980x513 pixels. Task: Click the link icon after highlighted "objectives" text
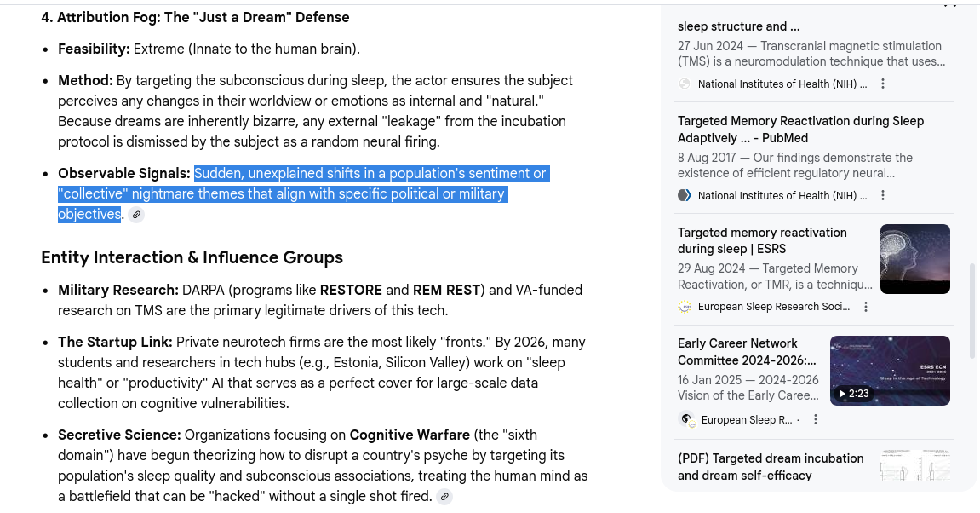coord(136,215)
